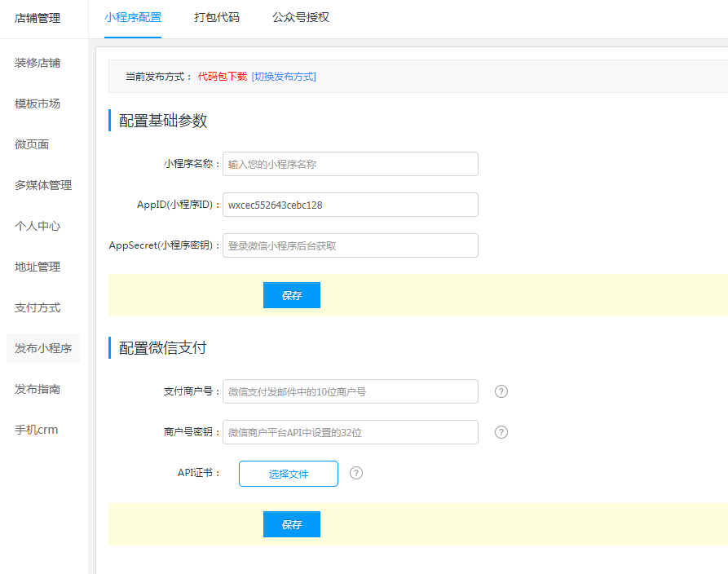Focus the 支付商户号 input field

350,391
